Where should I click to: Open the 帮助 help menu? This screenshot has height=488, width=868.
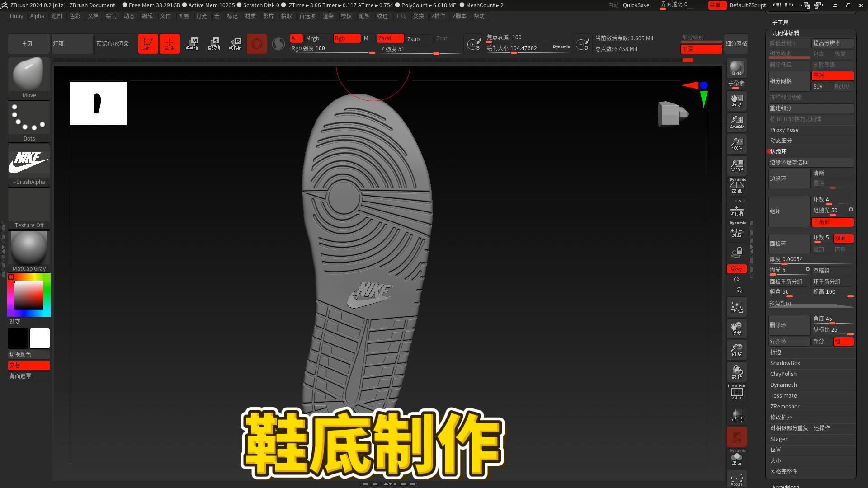pos(479,16)
